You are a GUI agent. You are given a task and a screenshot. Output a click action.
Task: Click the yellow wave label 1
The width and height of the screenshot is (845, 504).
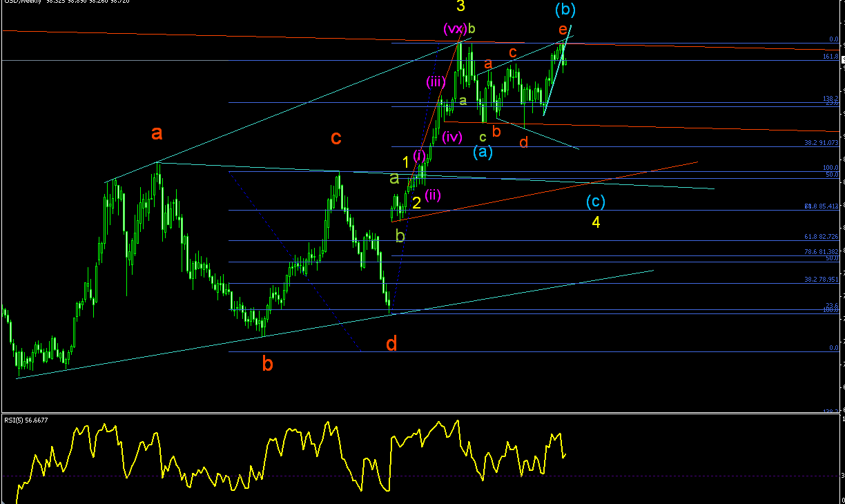coord(406,163)
